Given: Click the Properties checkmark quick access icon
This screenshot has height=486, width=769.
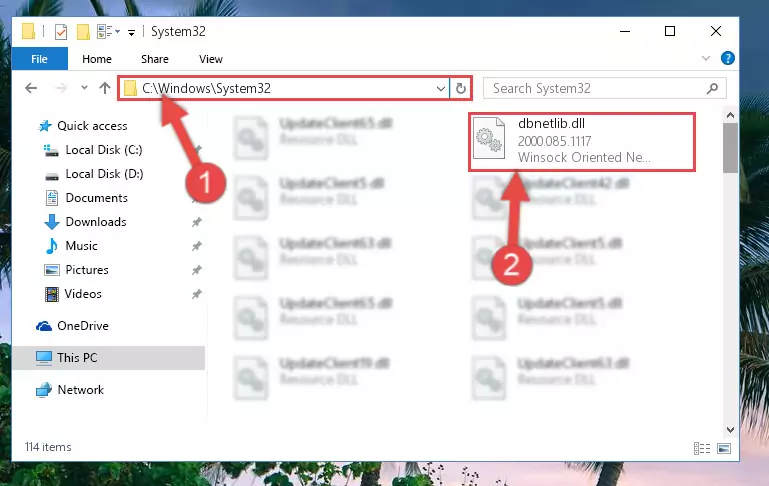Looking at the screenshot, I should pyautogui.click(x=61, y=32).
